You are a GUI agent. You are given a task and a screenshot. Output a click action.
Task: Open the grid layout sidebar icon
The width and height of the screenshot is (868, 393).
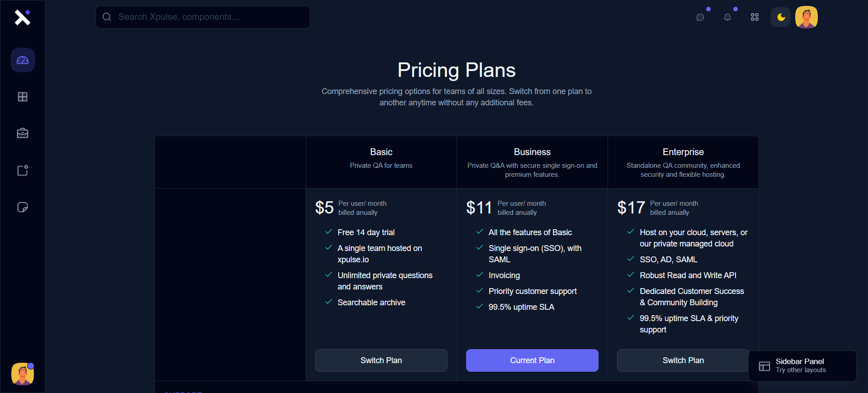point(23,97)
